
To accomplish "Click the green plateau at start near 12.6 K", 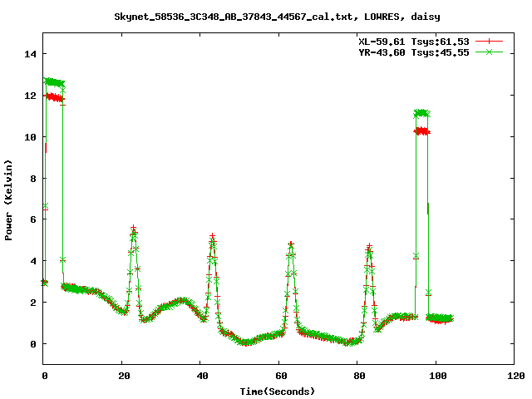I will pyautogui.click(x=54, y=82).
